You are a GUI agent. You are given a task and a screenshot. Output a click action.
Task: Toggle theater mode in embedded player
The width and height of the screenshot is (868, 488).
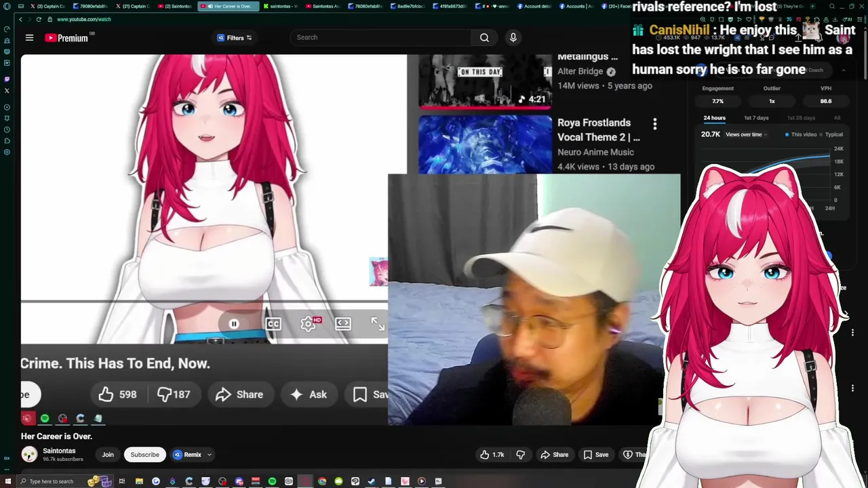[x=343, y=324]
